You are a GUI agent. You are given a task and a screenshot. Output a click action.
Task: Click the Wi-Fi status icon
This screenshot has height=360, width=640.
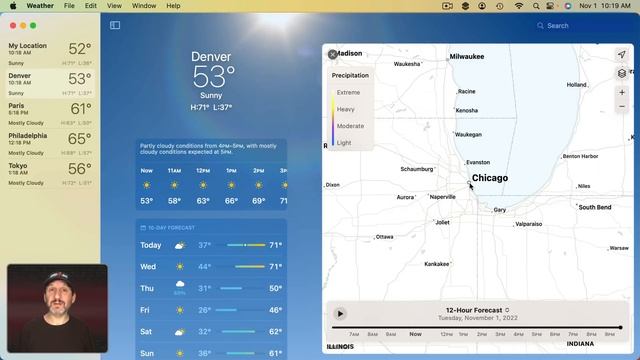518,6
